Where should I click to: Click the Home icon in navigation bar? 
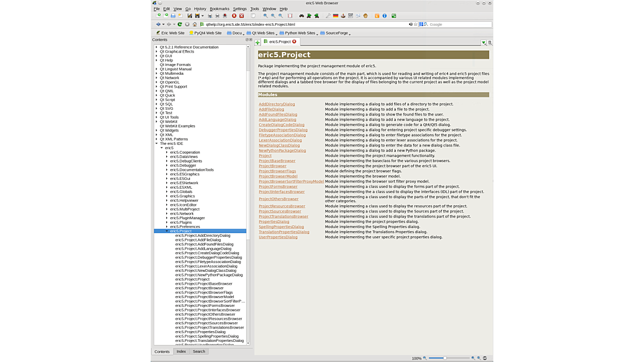click(x=195, y=24)
